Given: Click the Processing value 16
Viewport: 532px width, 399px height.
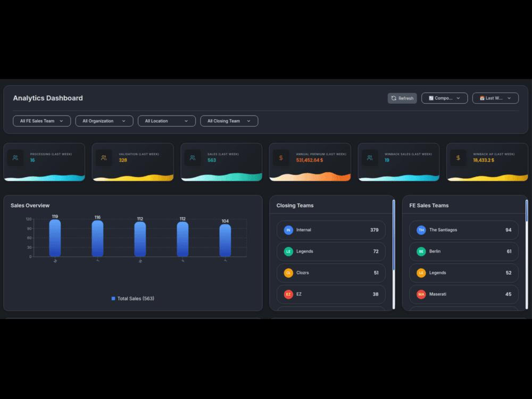Looking at the screenshot, I should coord(32,160).
